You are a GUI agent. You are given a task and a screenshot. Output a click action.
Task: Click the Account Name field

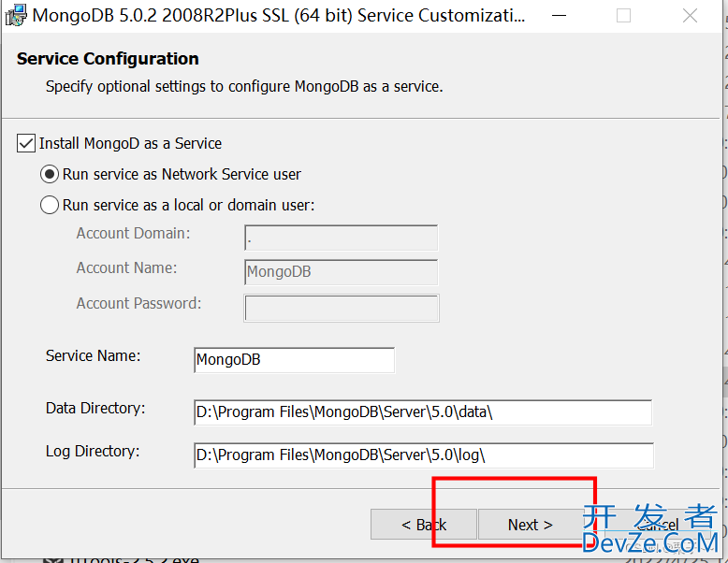coord(342,272)
